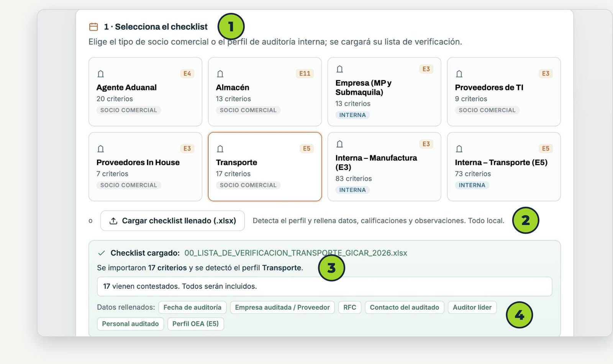613x364 pixels.
Task: Click the INTERNA tag on Interna – Transporte (E5)
Action: (472, 185)
